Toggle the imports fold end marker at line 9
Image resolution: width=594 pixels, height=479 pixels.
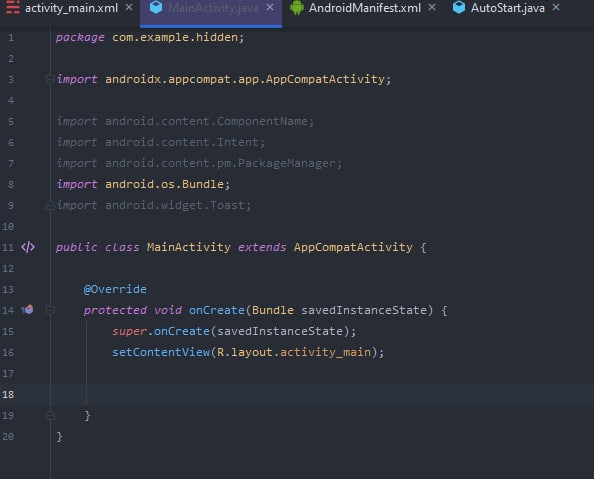pyautogui.click(x=50, y=205)
